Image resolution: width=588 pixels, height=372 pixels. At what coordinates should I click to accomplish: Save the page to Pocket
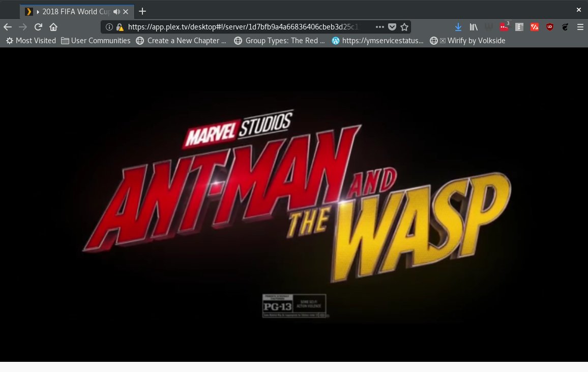coord(392,27)
